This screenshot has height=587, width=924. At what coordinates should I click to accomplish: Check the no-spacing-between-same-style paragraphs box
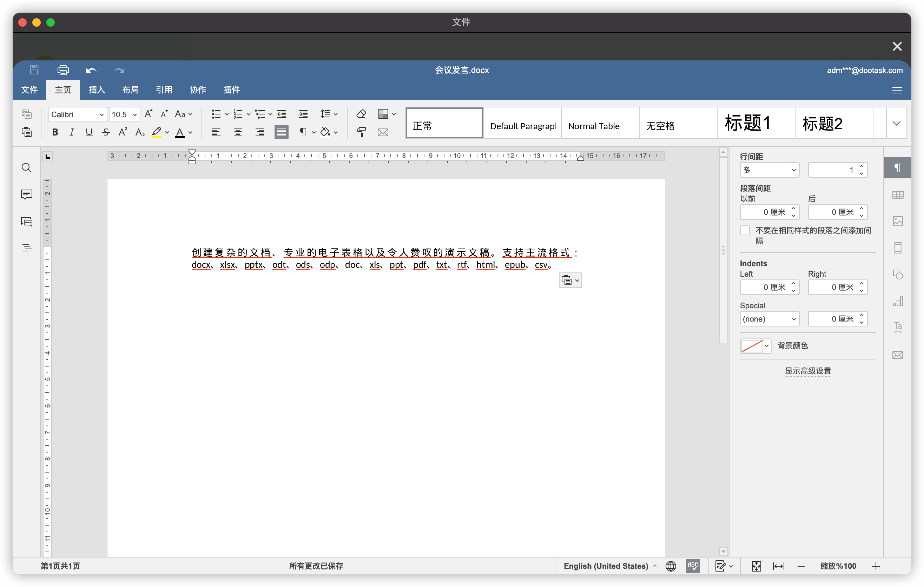coord(745,230)
